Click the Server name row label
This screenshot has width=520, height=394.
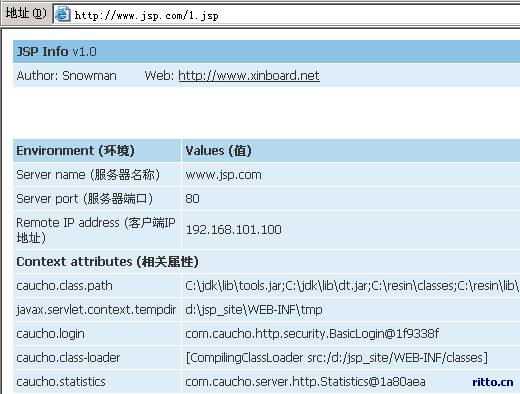(88, 175)
